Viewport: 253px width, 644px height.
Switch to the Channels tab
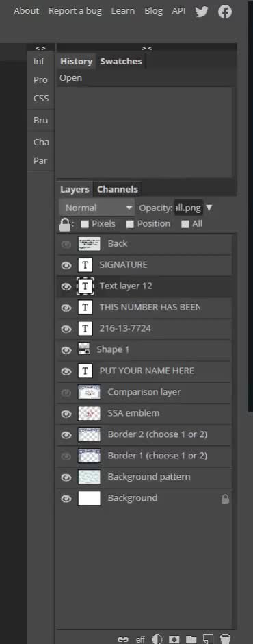tap(118, 189)
